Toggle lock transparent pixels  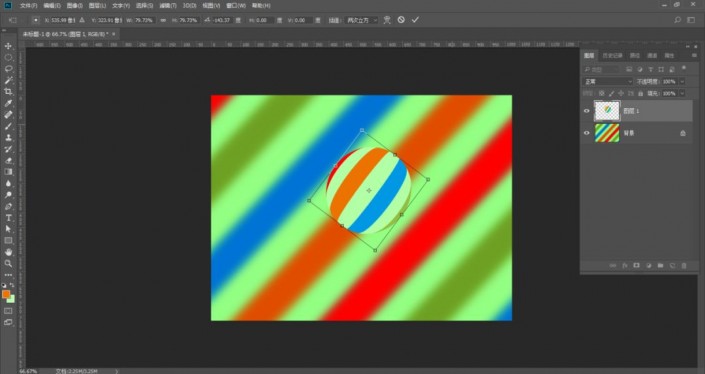point(601,94)
